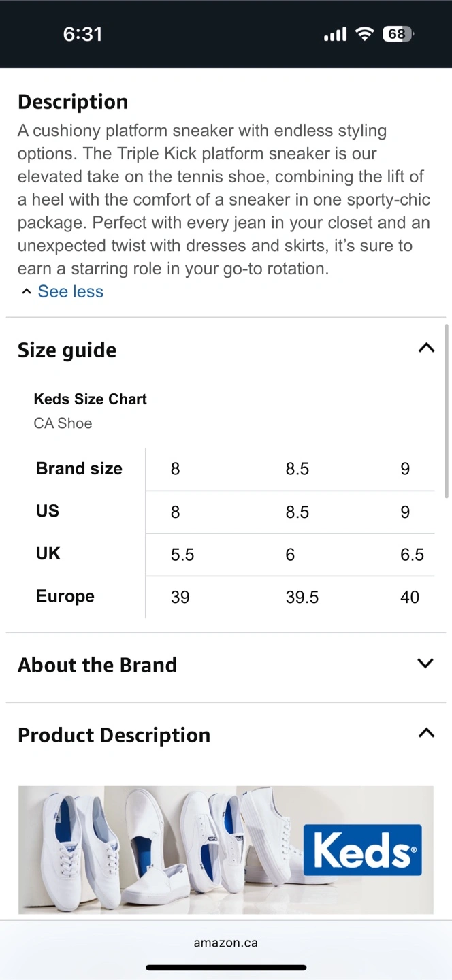Viewport: 452px width, 980px height.
Task: Tap the small caret beside See less
Action: pos(26,291)
